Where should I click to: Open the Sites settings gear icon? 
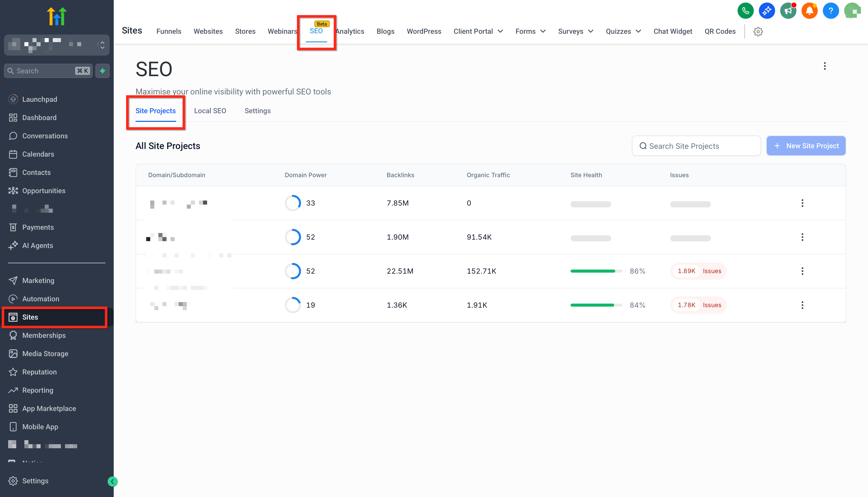[758, 31]
